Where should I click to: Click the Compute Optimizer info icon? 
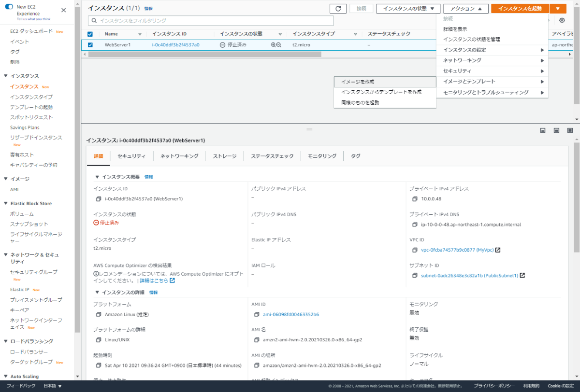(x=96, y=274)
